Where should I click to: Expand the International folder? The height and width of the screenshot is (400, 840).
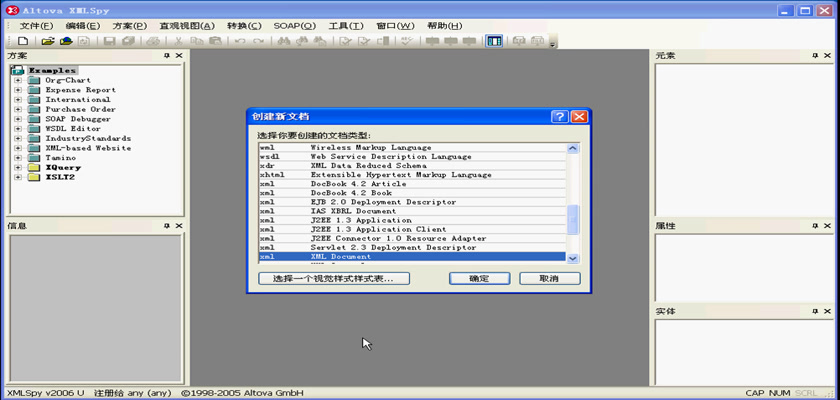[x=18, y=100]
